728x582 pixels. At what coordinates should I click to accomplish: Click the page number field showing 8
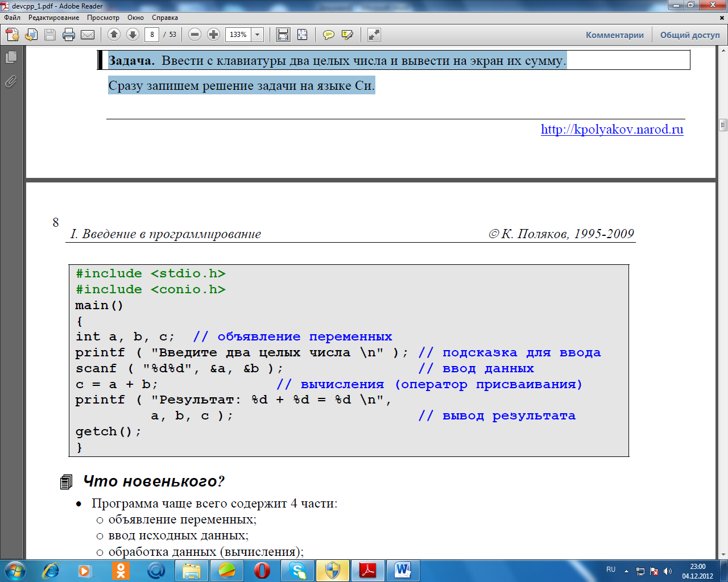pos(152,35)
